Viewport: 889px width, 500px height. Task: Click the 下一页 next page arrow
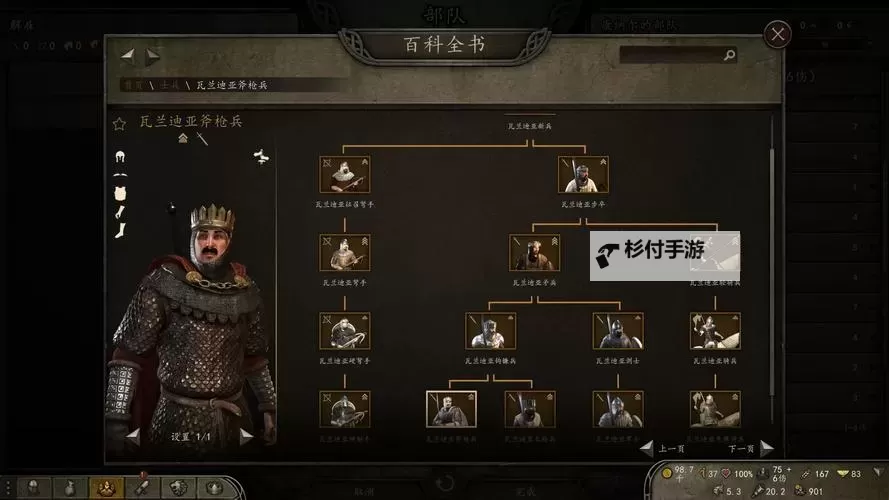(767, 448)
